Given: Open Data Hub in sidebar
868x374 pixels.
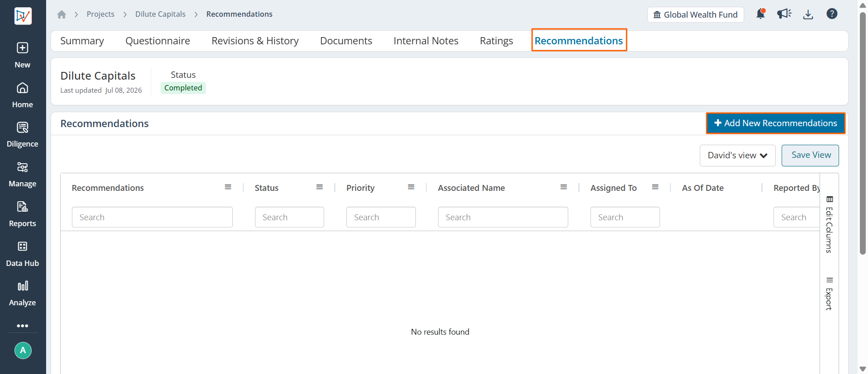Looking at the screenshot, I should tap(23, 254).
